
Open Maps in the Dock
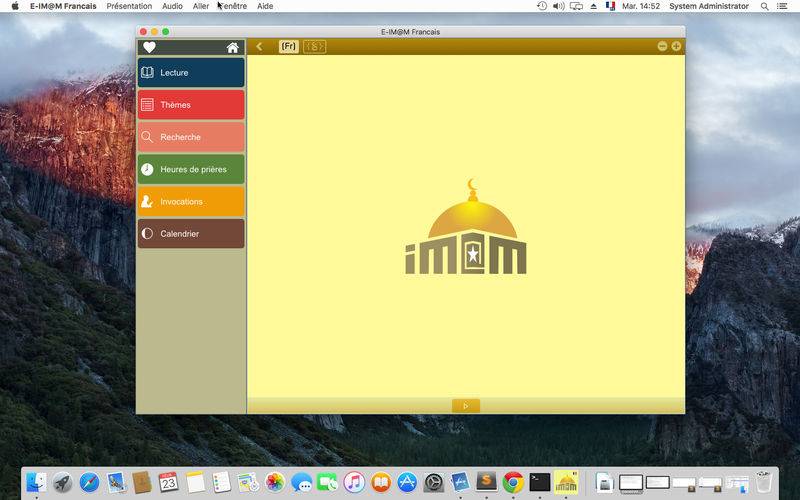pos(248,482)
